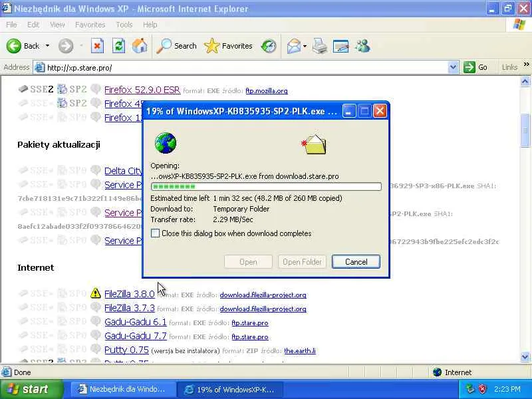Click the 2:23 PM clock
The image size is (532, 399).
(x=507, y=389)
